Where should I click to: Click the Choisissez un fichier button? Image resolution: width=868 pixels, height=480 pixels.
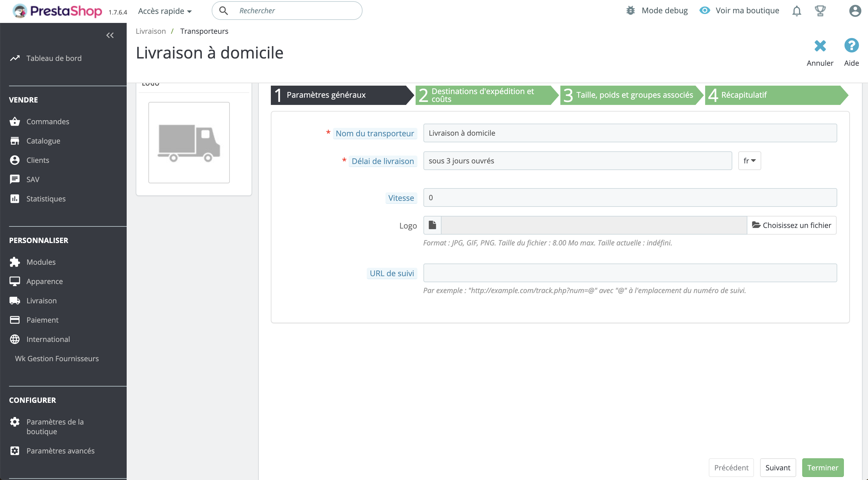pos(791,225)
